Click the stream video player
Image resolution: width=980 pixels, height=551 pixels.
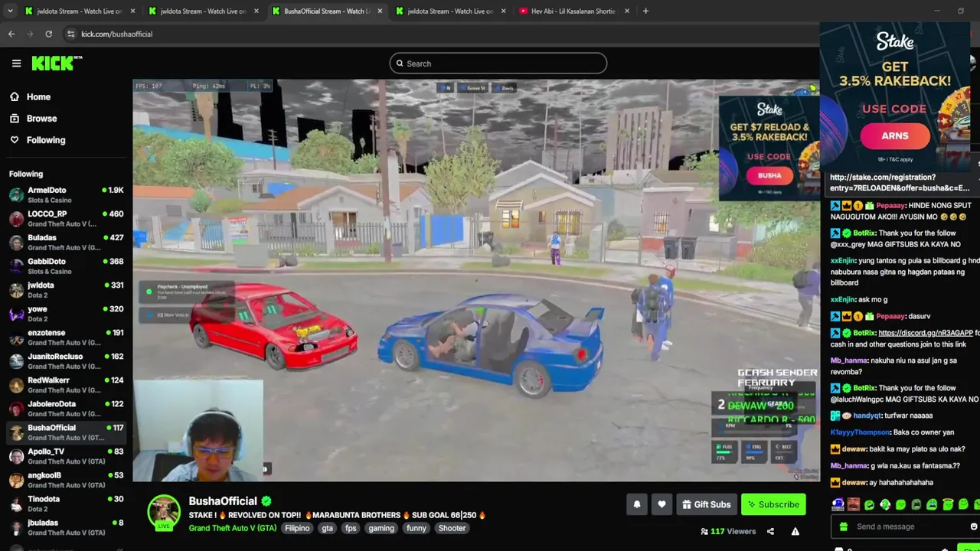475,280
